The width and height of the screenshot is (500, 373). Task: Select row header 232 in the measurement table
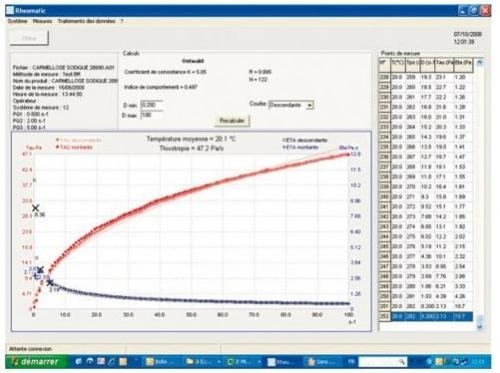385,117
